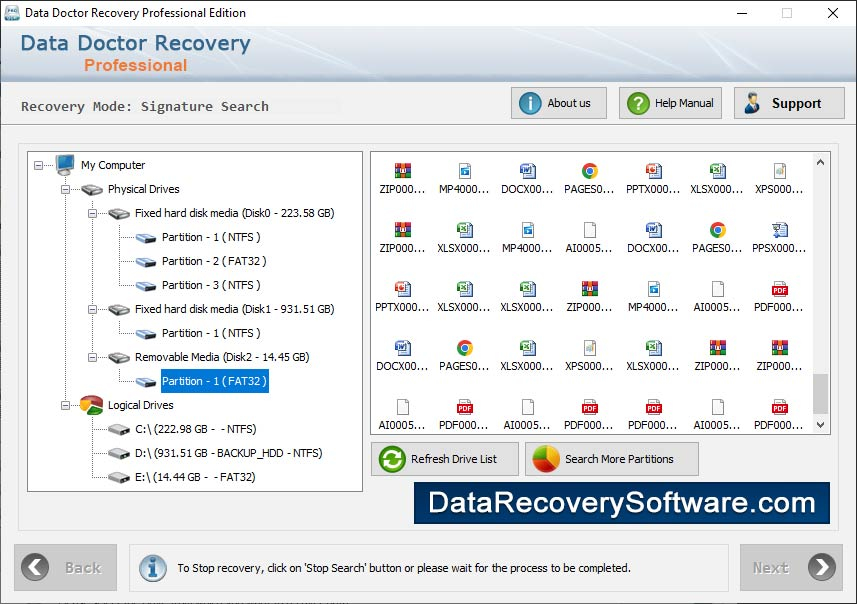Click the PPSX presentation file icon
857x604 pixels.
click(x=779, y=230)
